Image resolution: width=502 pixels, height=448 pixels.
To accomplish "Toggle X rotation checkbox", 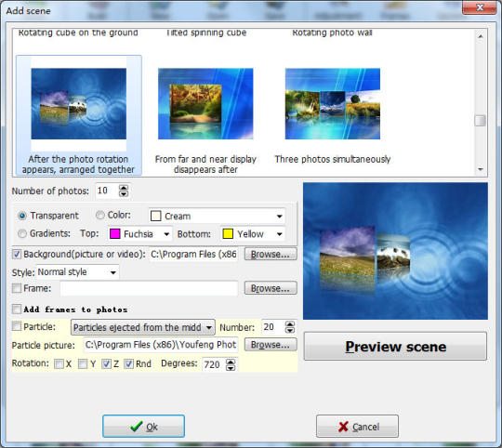I will coord(59,363).
